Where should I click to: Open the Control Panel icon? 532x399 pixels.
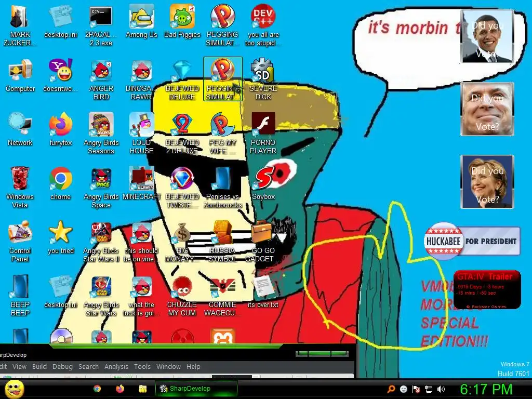click(x=20, y=242)
